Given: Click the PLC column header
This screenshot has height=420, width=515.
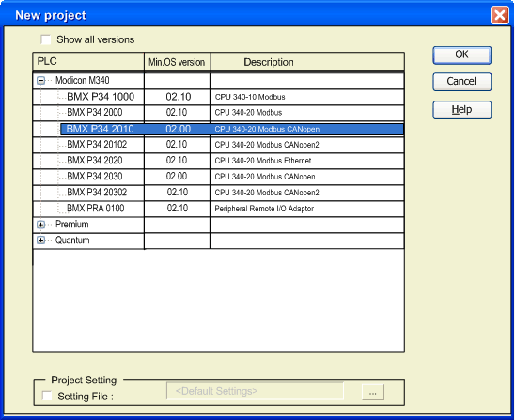Looking at the screenshot, I should tap(88, 61).
